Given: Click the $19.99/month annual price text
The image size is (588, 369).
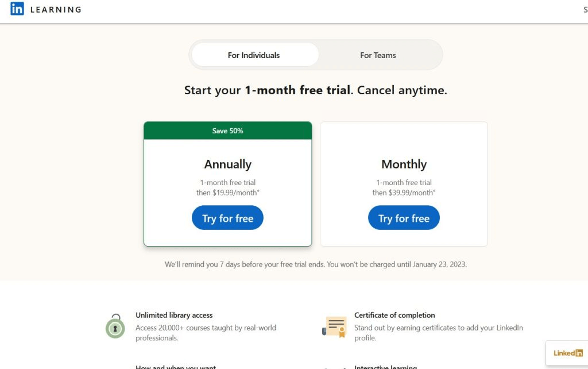Looking at the screenshot, I should [228, 193].
